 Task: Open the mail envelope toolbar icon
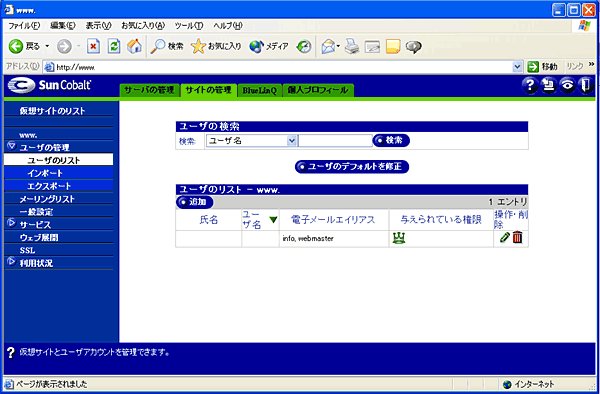point(328,47)
